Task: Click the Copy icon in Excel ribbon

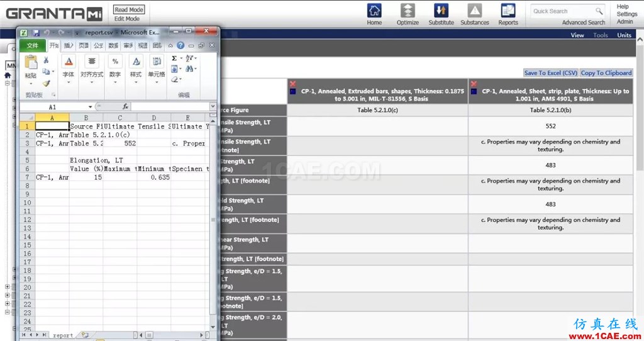Action: pyautogui.click(x=46, y=72)
